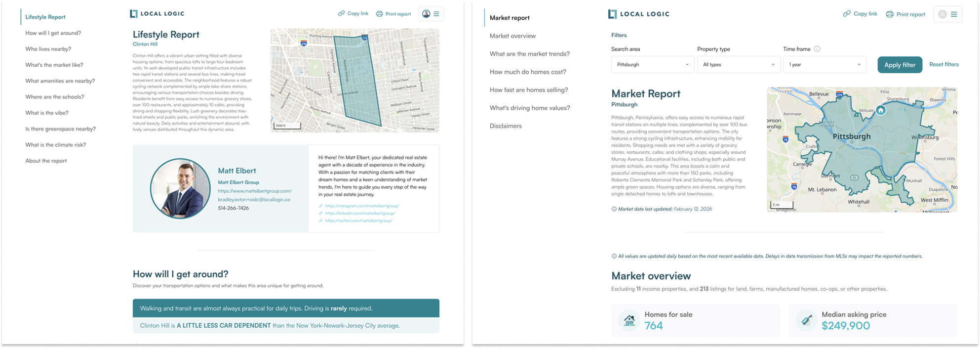This screenshot has height=348, width=980.
Task: Click info icon beside All values are updated daily
Action: [x=614, y=256]
